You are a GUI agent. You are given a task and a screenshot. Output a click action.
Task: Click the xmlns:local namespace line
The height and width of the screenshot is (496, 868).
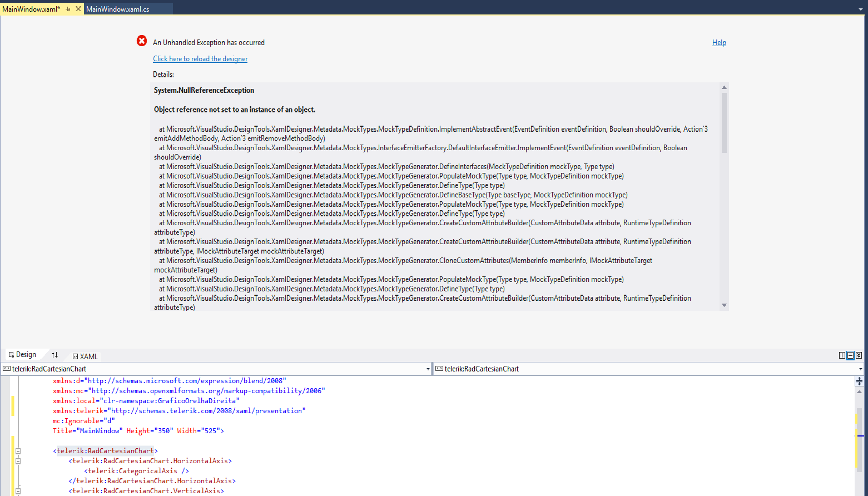[x=146, y=401]
